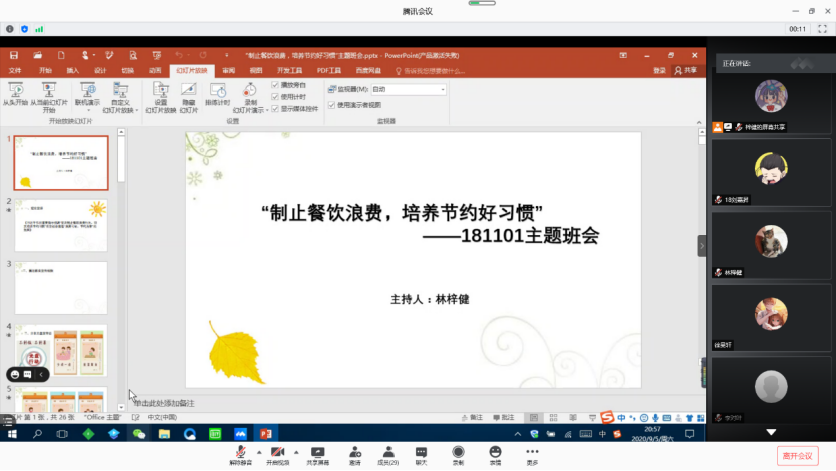Viewport: 836px width, 471px height.
Task: Click the 隐藏幻灯片 button
Action: [x=189, y=98]
